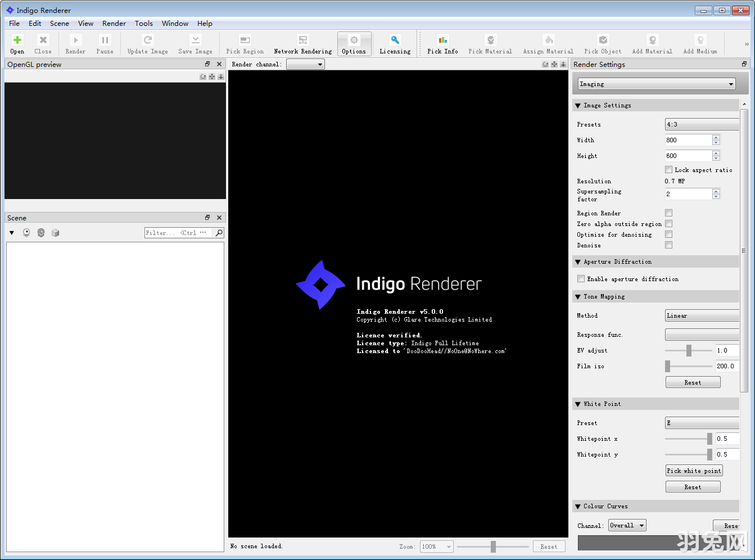Select the Pick Material tool
The height and width of the screenshot is (560, 755).
(490, 44)
